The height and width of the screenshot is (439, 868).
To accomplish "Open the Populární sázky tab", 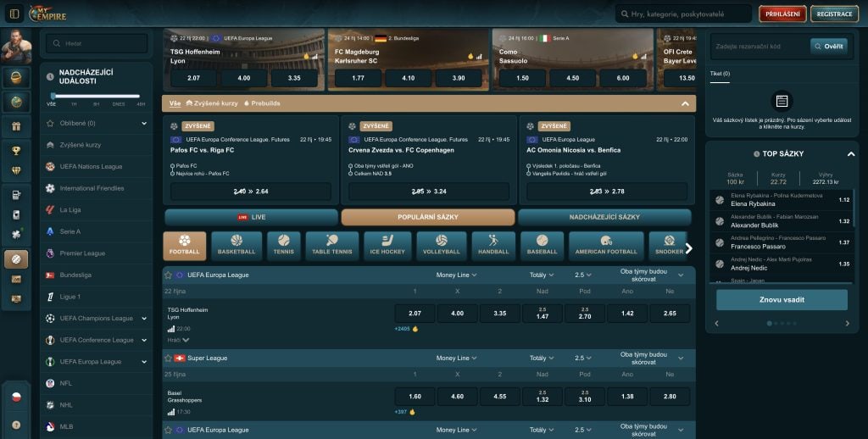I will [428, 217].
